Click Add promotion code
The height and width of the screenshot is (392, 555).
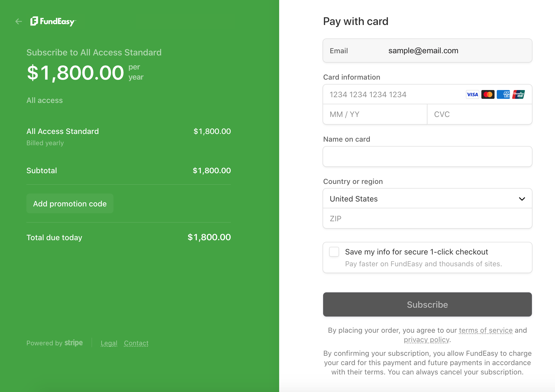[70, 204]
